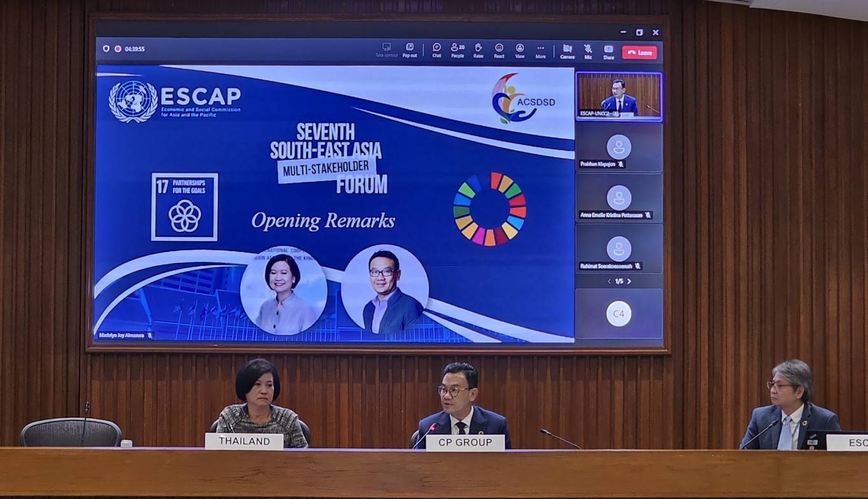Viewport: 868px width, 499px height.
Task: Open the View layout menu
Action: pos(520,50)
